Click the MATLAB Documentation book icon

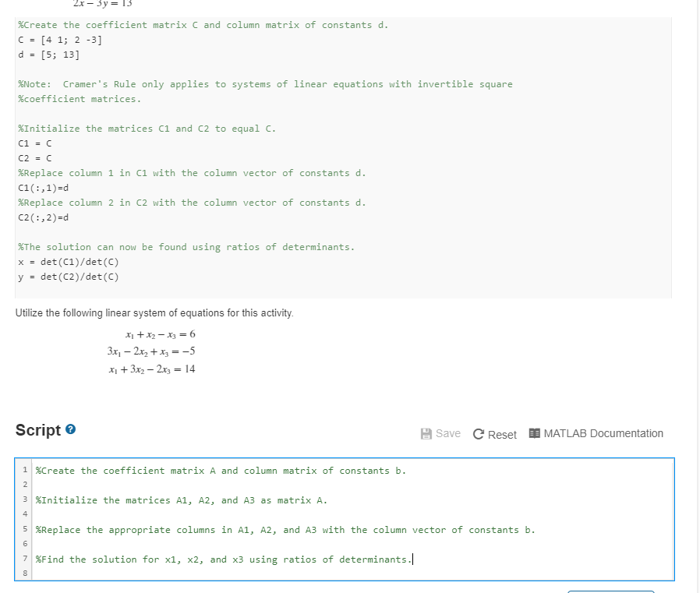pos(536,434)
